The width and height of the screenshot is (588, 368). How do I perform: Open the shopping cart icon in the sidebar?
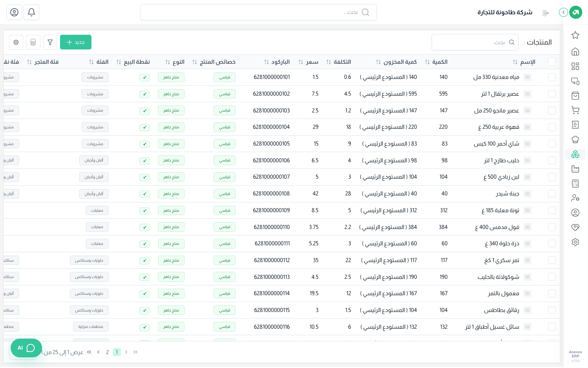575,110
